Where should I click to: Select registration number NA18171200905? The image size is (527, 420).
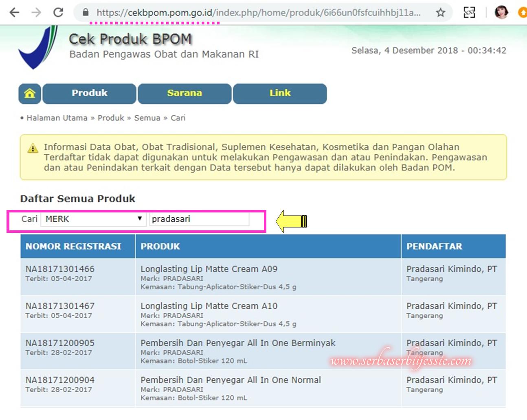[60, 343]
